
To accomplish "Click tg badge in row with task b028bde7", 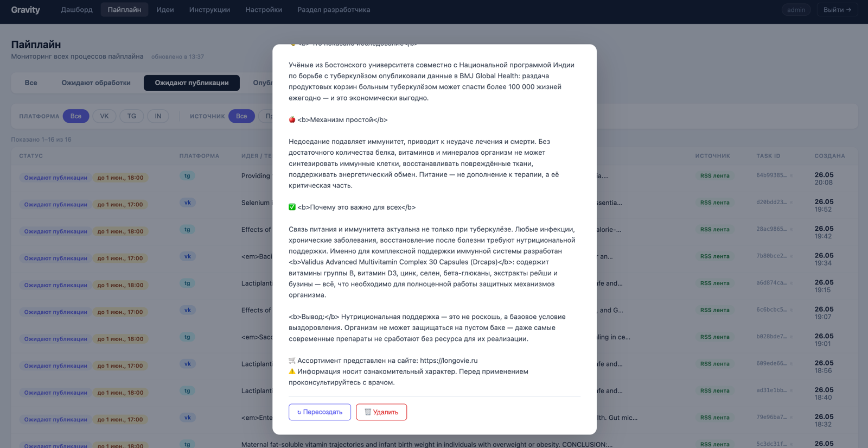I will point(187,337).
